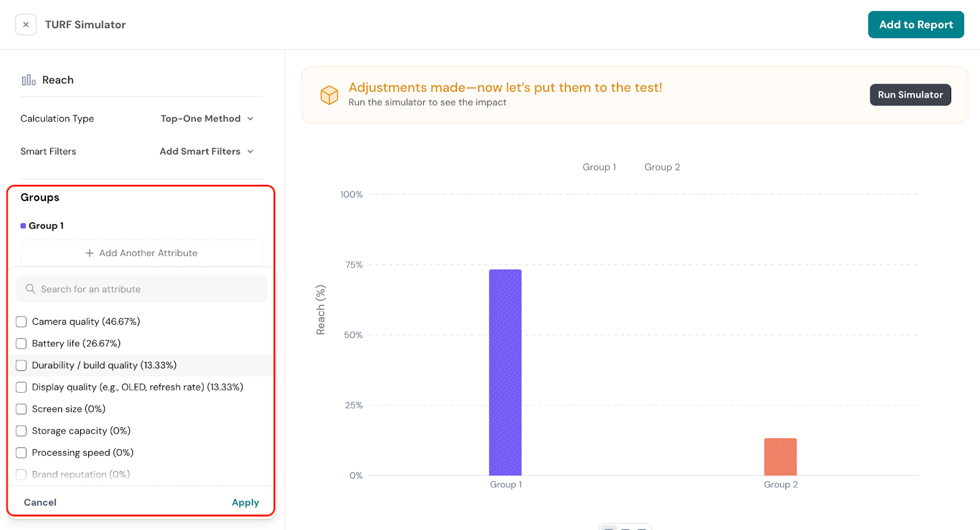Click the plus icon for Add Another Attribute

tap(89, 253)
